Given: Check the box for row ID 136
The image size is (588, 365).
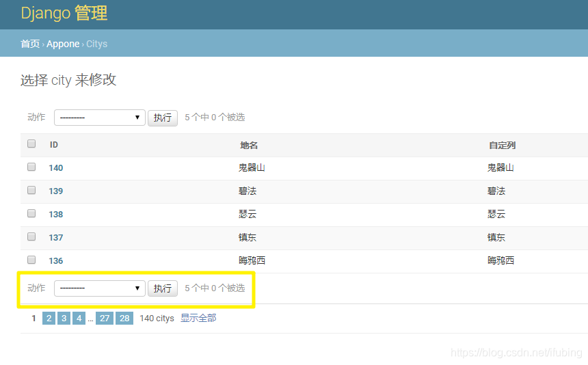Looking at the screenshot, I should click(x=31, y=260).
